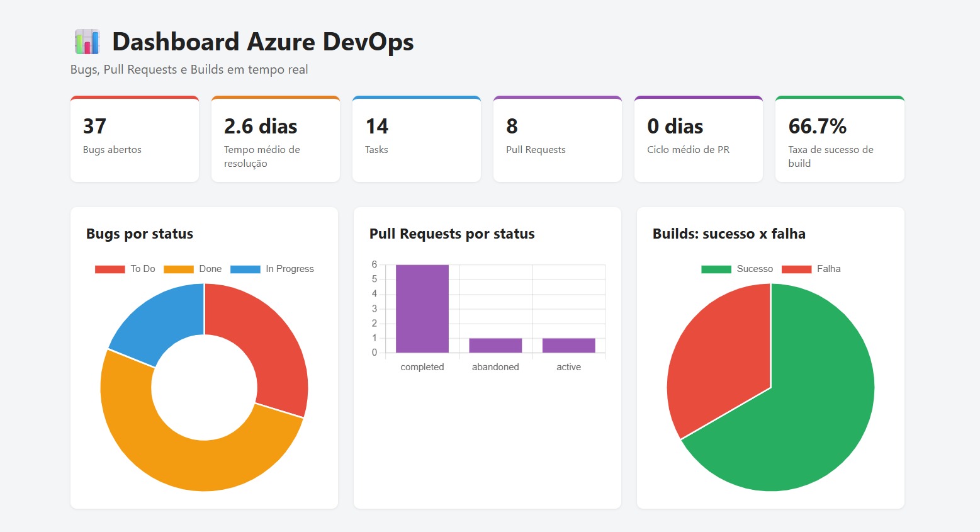Click the 2.6 dias value
This screenshot has width=980, height=532.
coord(261,127)
